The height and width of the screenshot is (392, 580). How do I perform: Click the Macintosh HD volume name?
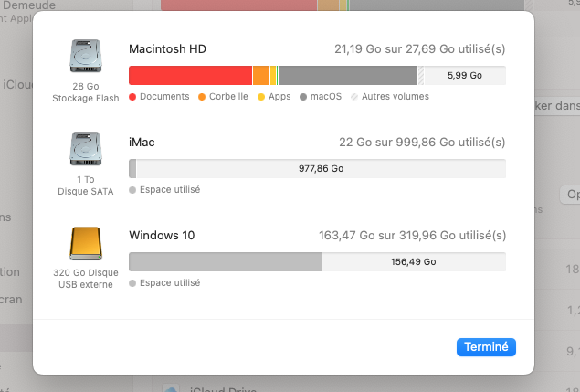click(x=168, y=48)
